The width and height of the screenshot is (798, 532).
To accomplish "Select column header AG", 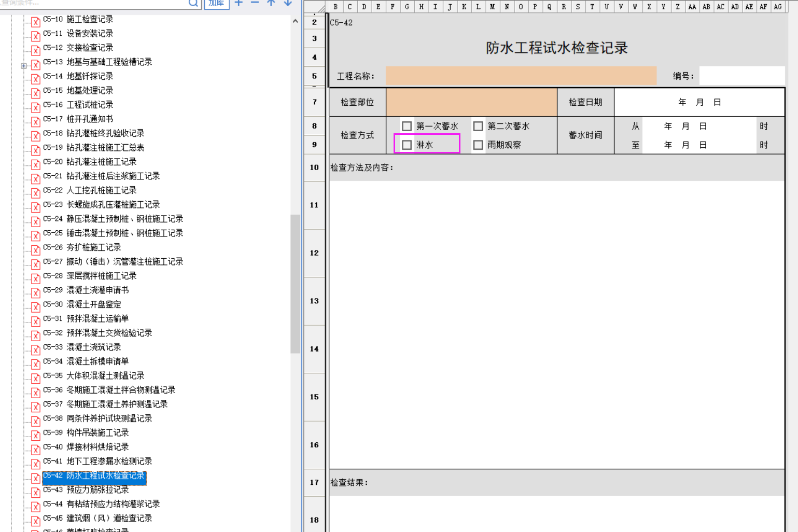I will click(778, 7).
